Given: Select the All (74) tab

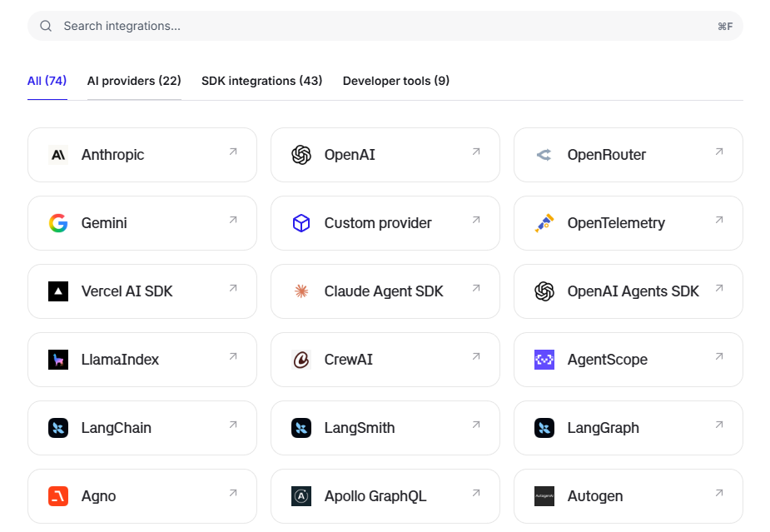Looking at the screenshot, I should pyautogui.click(x=47, y=81).
